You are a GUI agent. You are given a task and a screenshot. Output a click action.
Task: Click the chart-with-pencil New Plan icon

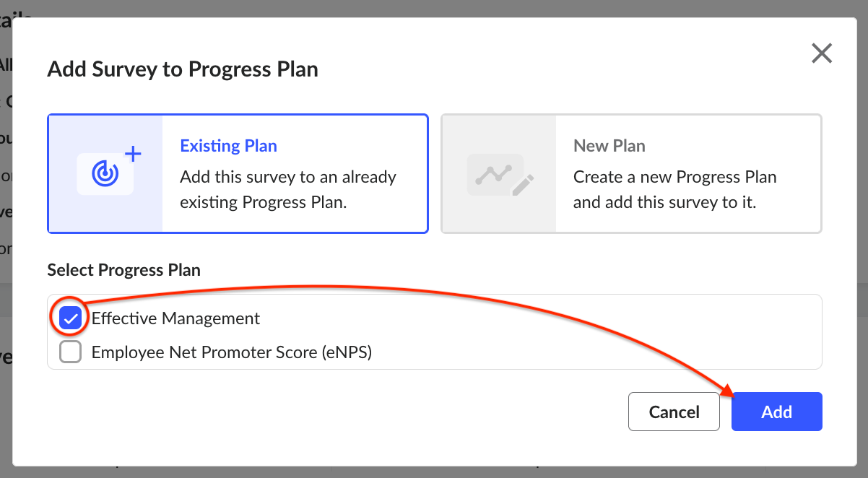(499, 174)
